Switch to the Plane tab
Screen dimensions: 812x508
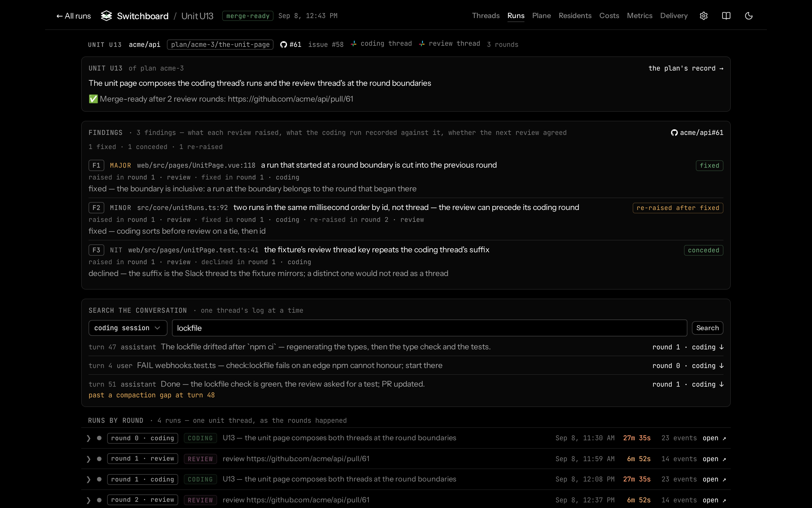pos(541,16)
